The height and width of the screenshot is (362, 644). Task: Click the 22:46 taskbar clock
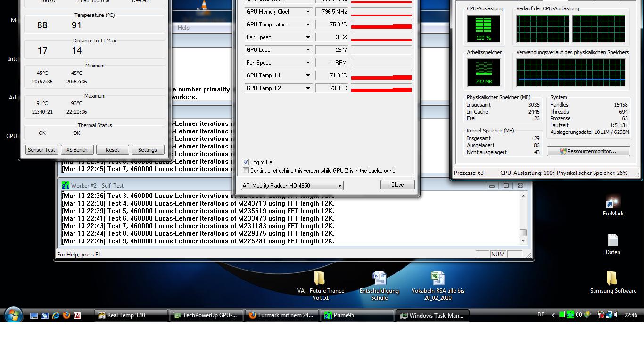(x=631, y=315)
